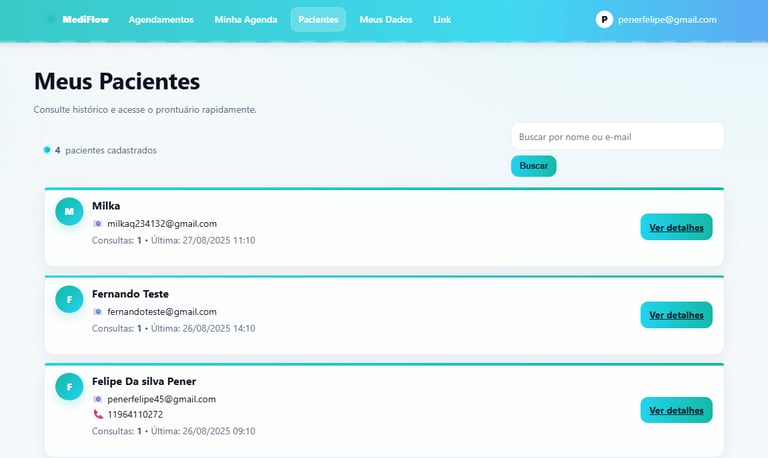
Task: Click the phone icon beside 11964110272
Action: tap(98, 414)
